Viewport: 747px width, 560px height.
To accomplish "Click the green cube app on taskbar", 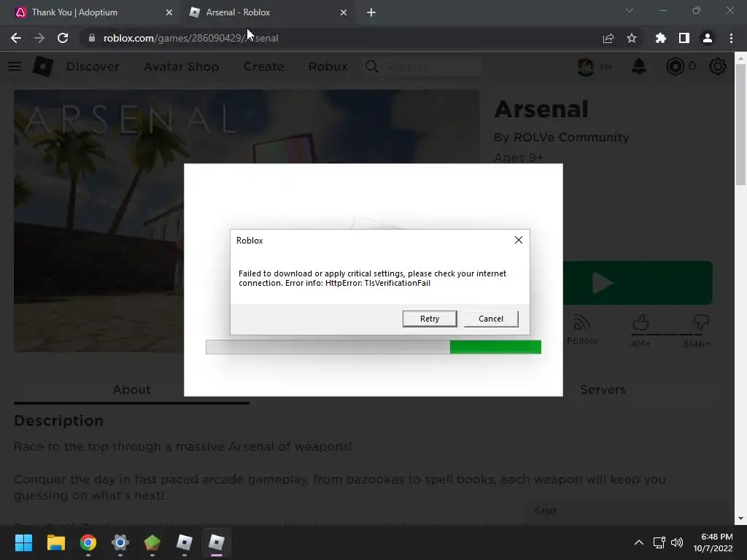I will point(152,542).
